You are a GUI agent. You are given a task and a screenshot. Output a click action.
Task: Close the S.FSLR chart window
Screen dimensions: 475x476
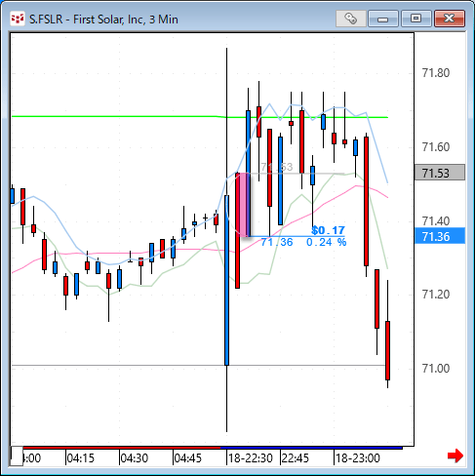[x=450, y=19]
